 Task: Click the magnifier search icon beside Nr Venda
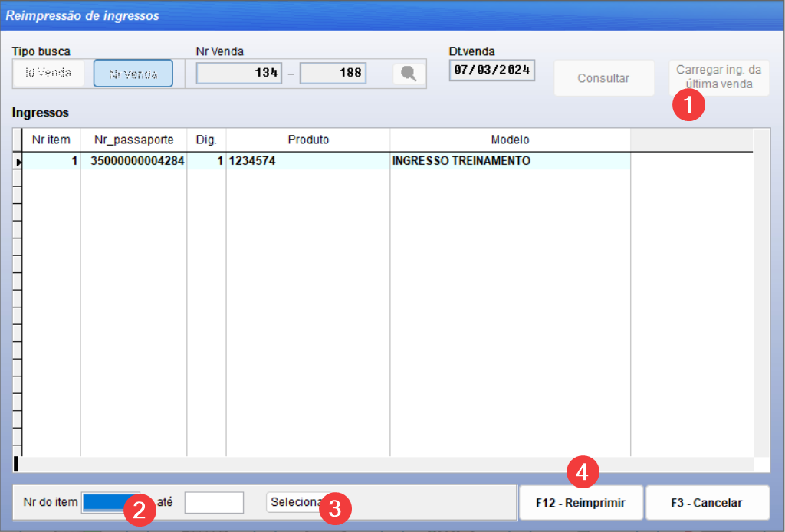[x=409, y=74]
